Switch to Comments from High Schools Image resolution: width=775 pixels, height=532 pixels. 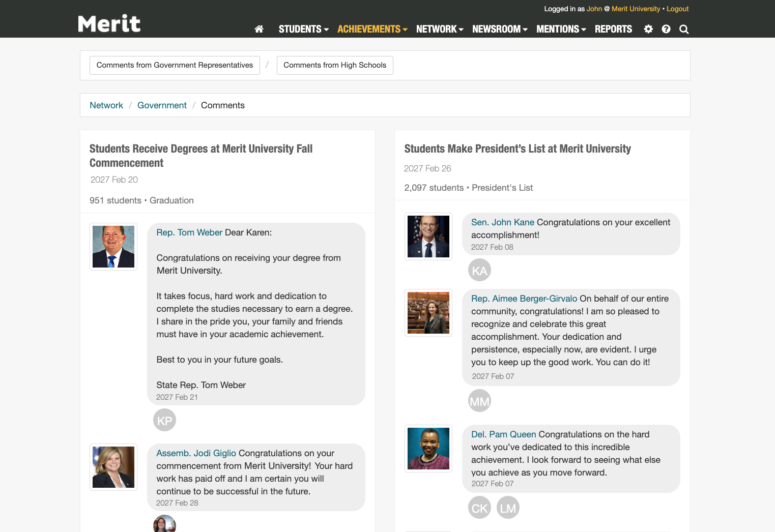(335, 65)
